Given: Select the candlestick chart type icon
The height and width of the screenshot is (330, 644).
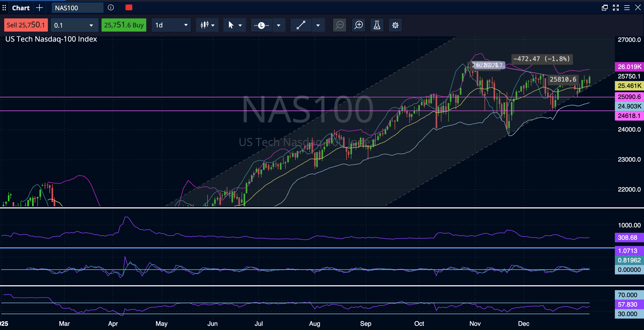Looking at the screenshot, I should point(205,25).
